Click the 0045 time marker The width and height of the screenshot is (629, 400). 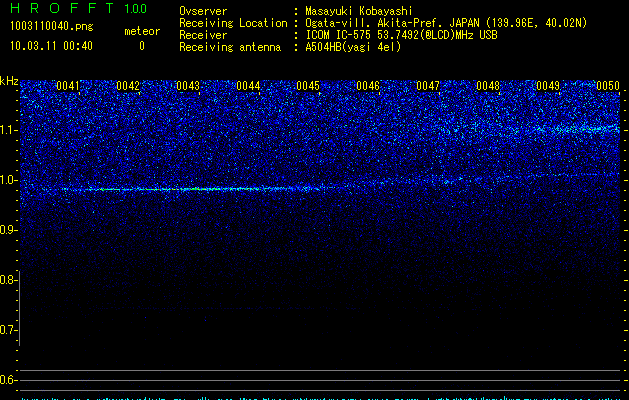tap(308, 86)
